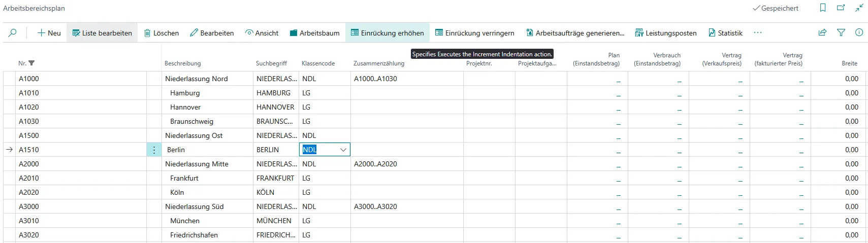
Task: Choose Einrückung verringern action
Action: [x=475, y=33]
